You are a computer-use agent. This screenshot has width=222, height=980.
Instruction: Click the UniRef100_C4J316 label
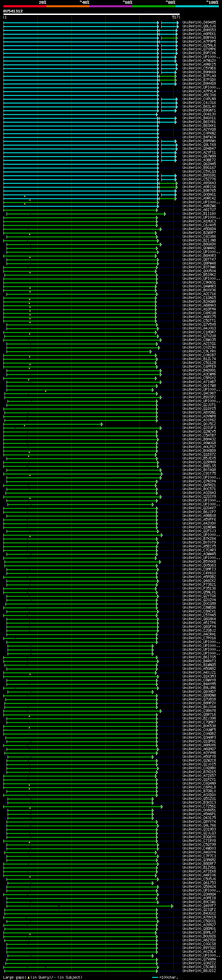[x=199, y=103]
